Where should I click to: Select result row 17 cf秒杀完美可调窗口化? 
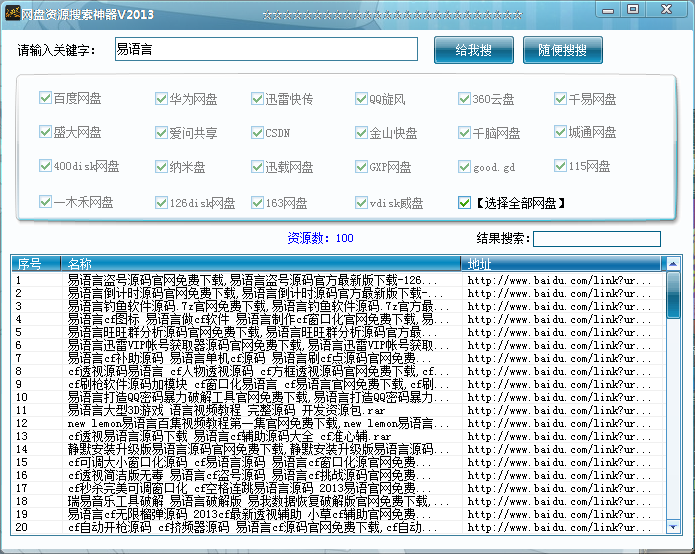point(338,488)
